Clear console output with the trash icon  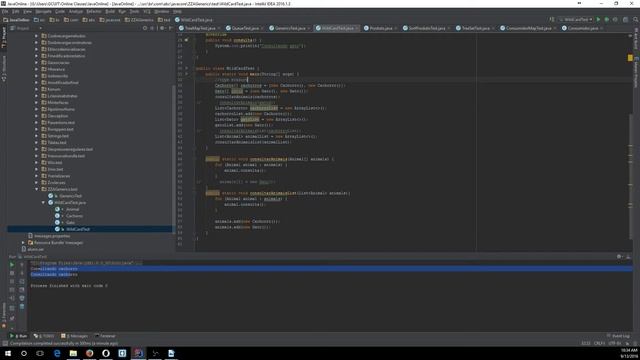(22, 306)
